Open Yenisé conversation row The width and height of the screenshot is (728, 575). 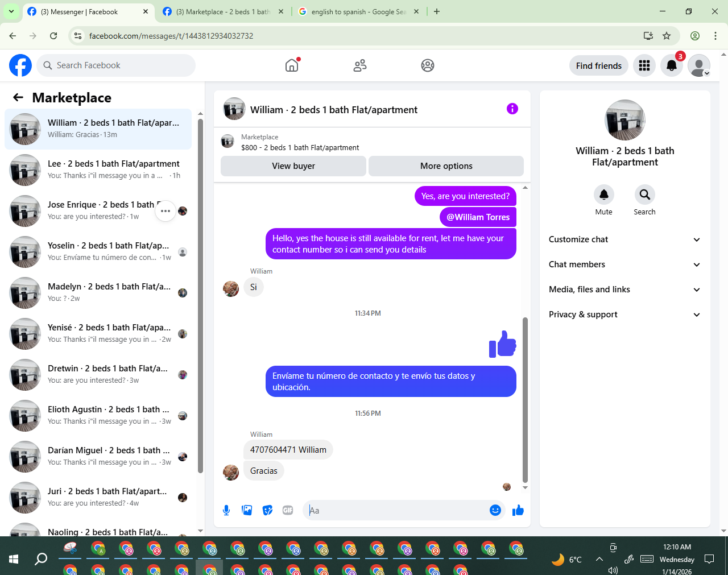tap(98, 334)
